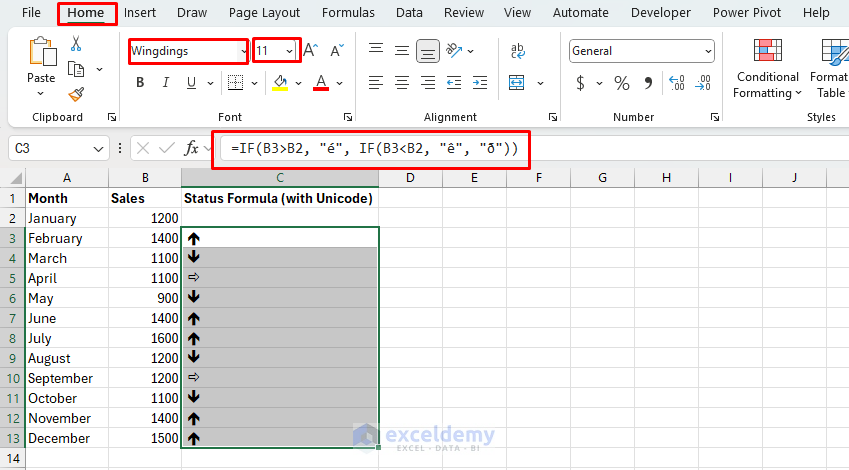Open the General number format dropdown
The width and height of the screenshot is (849, 470).
click(x=708, y=51)
